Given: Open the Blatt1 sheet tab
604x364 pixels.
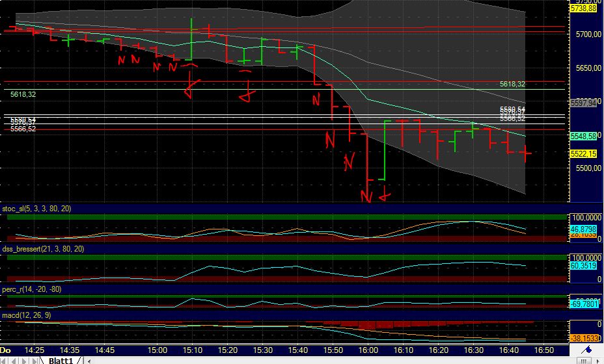Looking at the screenshot, I should (61, 360).
